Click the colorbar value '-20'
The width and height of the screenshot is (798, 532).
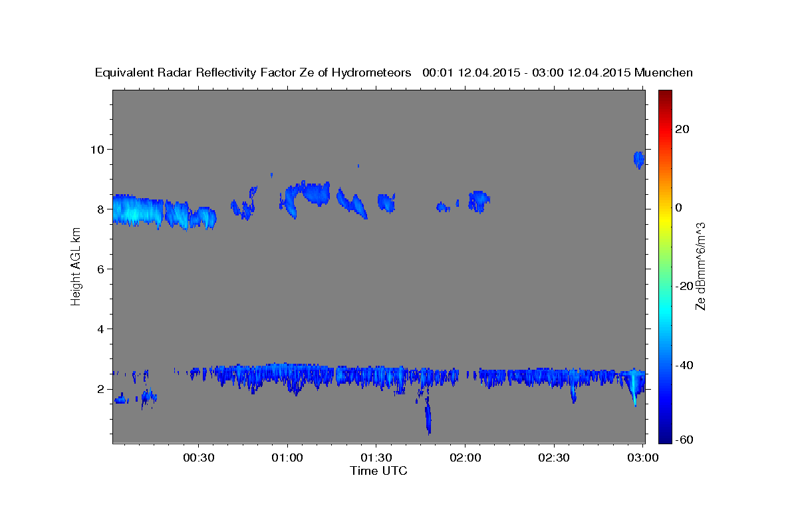(683, 286)
